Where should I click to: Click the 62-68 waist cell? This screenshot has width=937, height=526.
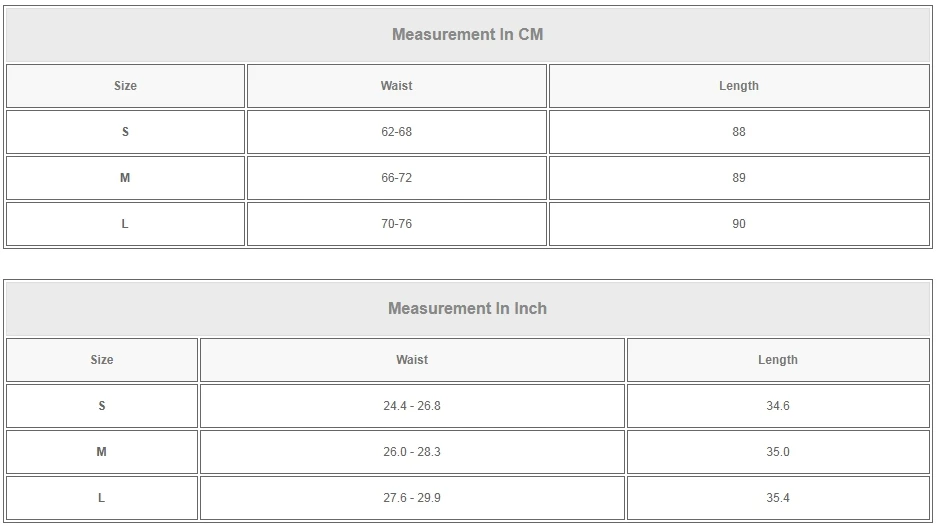point(396,132)
